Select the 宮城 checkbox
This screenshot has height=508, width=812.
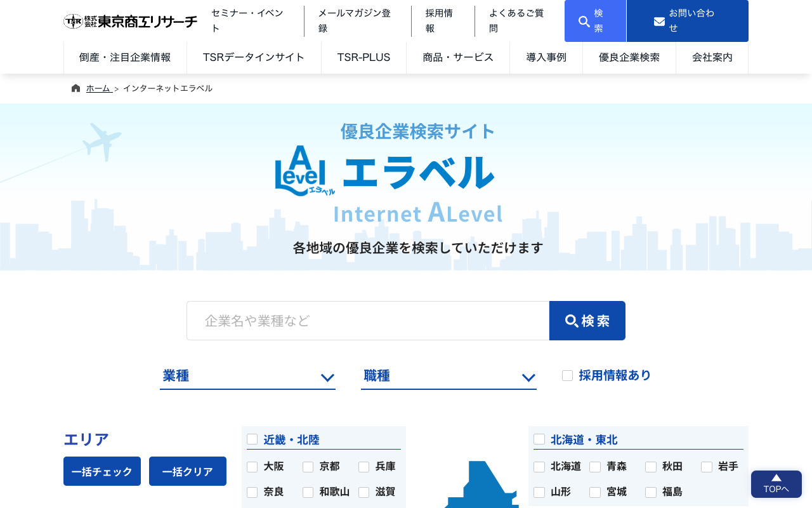click(x=595, y=492)
